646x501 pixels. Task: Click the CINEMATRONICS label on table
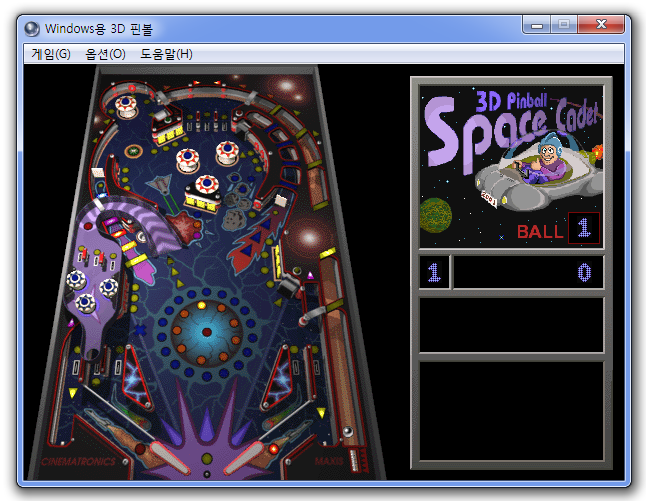pos(78,461)
